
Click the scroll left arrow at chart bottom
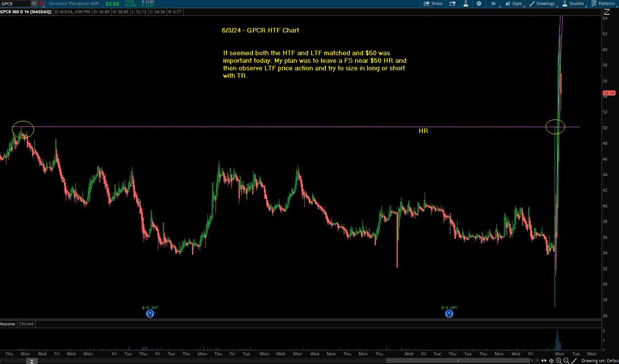tap(532, 360)
